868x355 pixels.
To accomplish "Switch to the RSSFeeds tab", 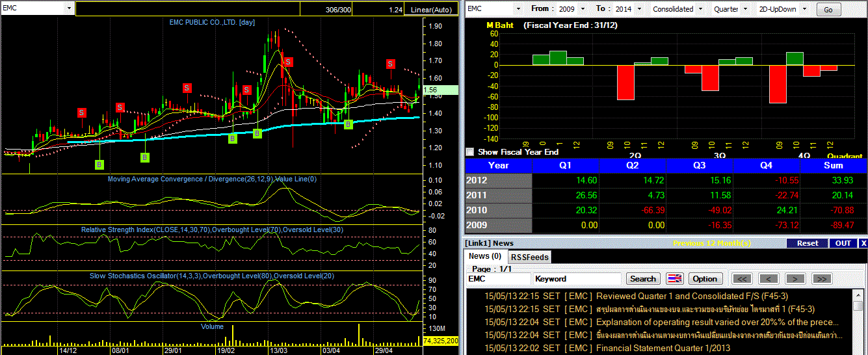I will point(529,257).
